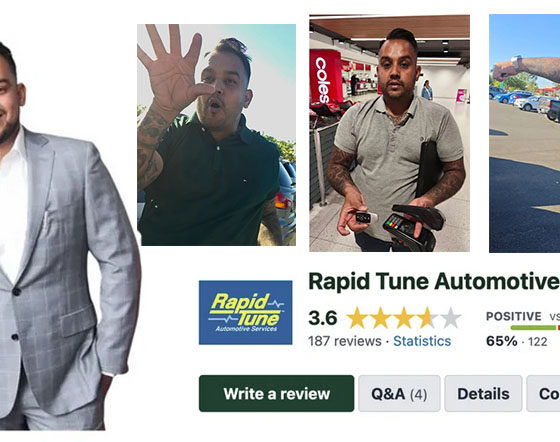Open the car park photo thumbnail

pos(524,133)
